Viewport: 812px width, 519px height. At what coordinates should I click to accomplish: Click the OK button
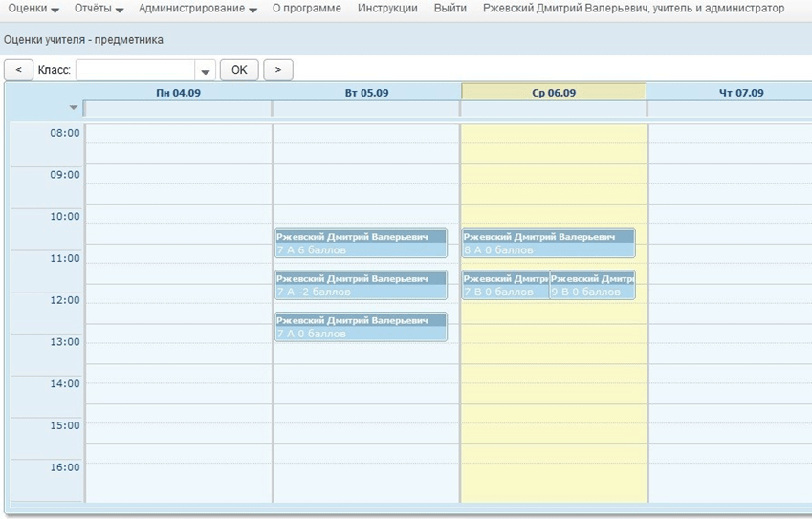[239, 70]
